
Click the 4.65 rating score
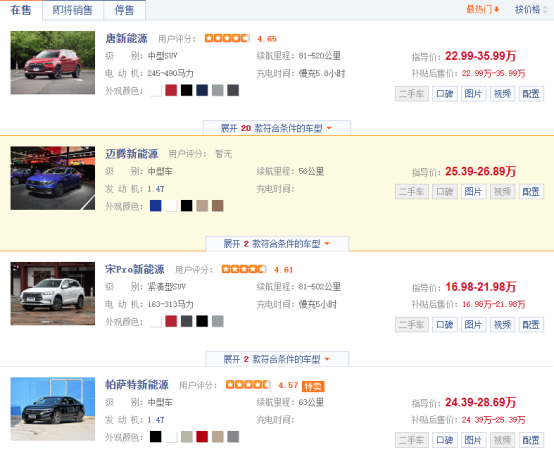tap(267, 39)
